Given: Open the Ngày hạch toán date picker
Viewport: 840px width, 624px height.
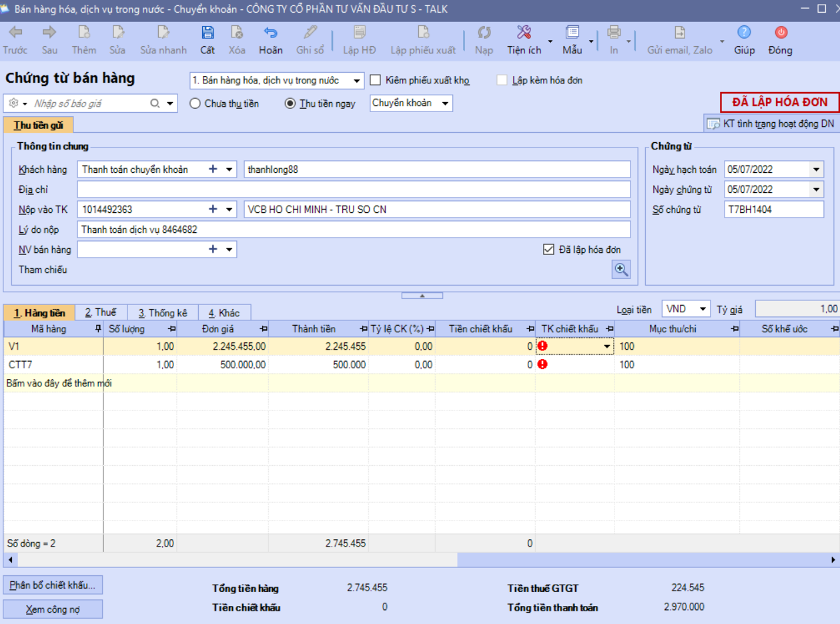Looking at the screenshot, I should point(817,170).
